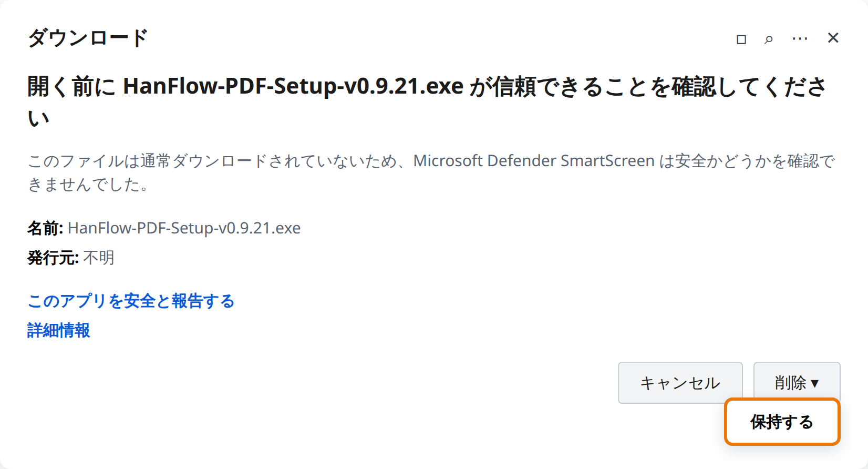868x469 pixels.
Task: Click the きませんでした。 description line
Action: coord(88,185)
